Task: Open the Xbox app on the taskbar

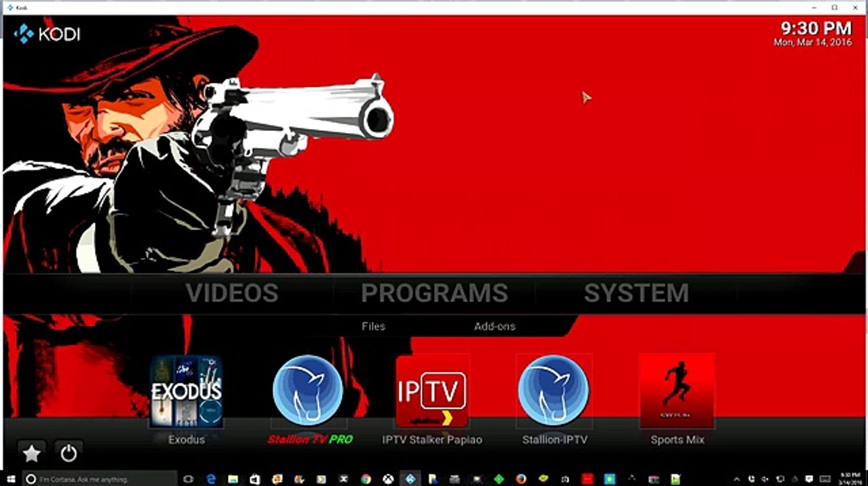Action: [x=388, y=479]
